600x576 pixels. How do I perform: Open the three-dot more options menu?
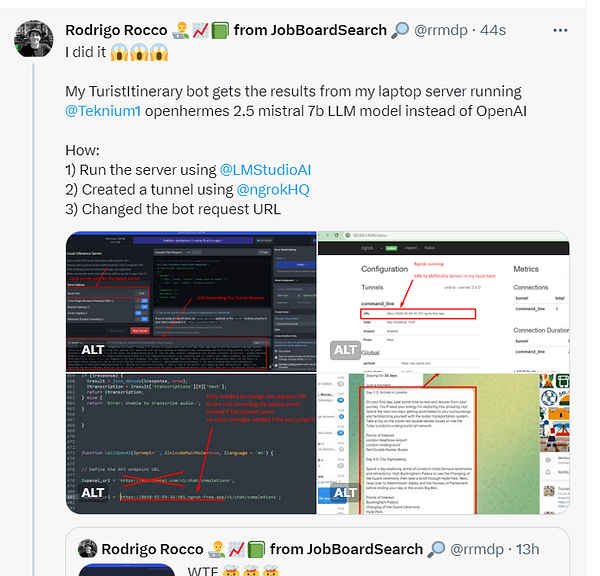560,30
